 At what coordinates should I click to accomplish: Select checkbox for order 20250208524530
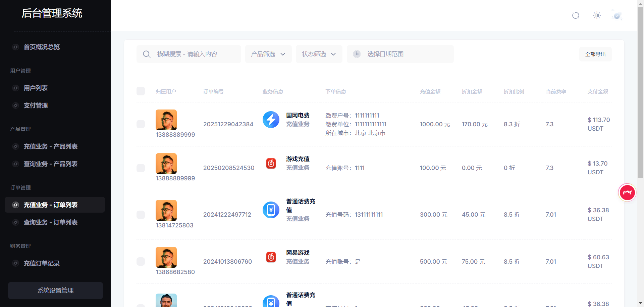pos(141,168)
